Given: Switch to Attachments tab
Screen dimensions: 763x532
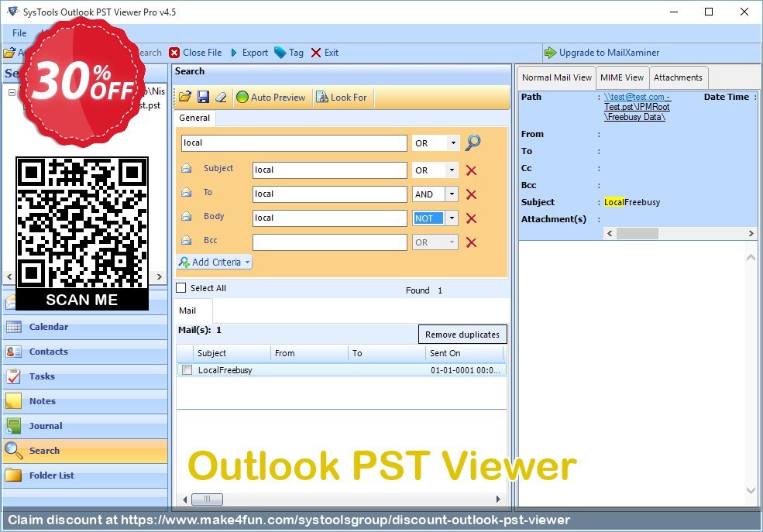Looking at the screenshot, I should (x=678, y=77).
